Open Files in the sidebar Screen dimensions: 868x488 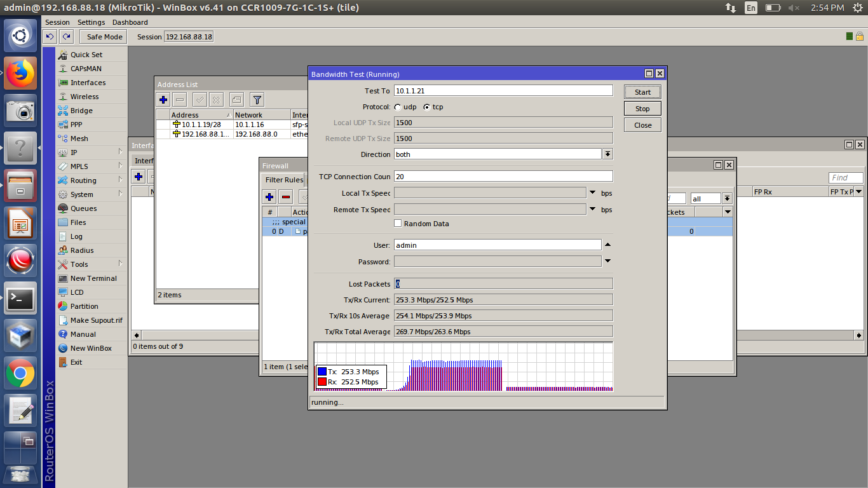[x=78, y=222]
